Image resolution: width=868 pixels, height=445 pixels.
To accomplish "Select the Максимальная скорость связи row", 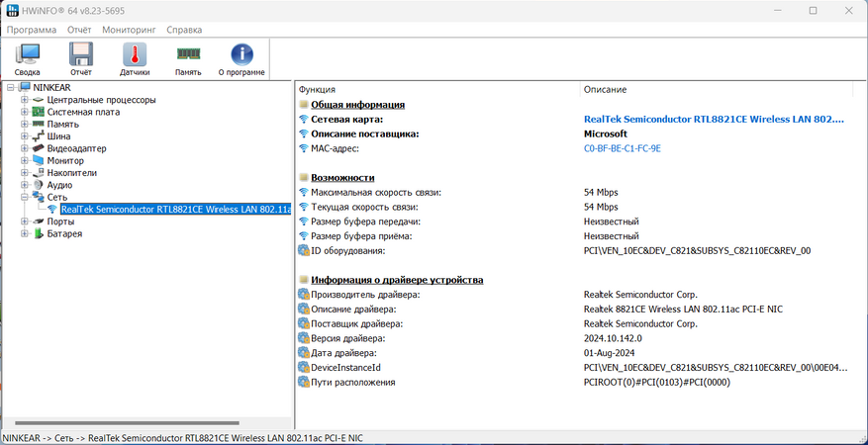I will tap(574, 193).
